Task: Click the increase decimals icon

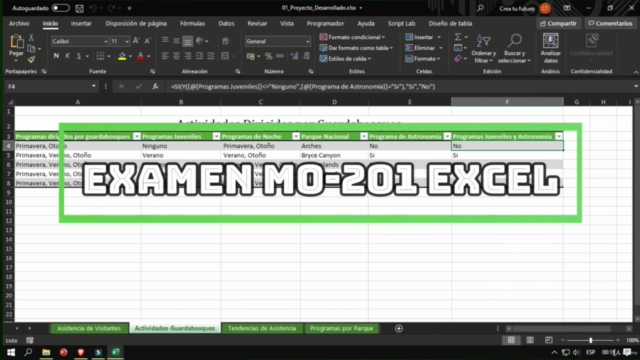Action: [294, 56]
